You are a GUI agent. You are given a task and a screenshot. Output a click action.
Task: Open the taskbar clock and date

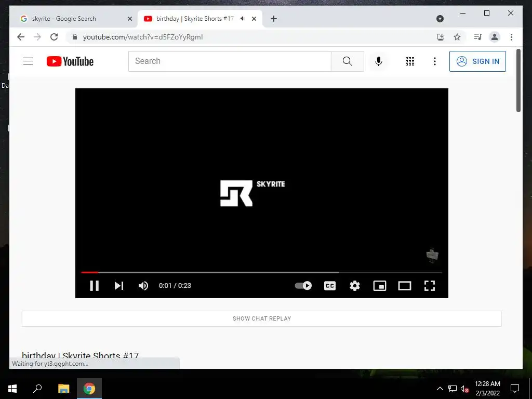487,389
